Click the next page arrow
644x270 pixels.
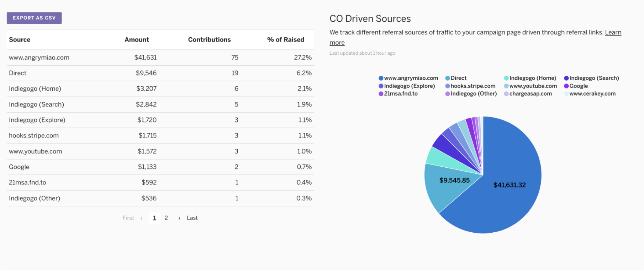(179, 218)
